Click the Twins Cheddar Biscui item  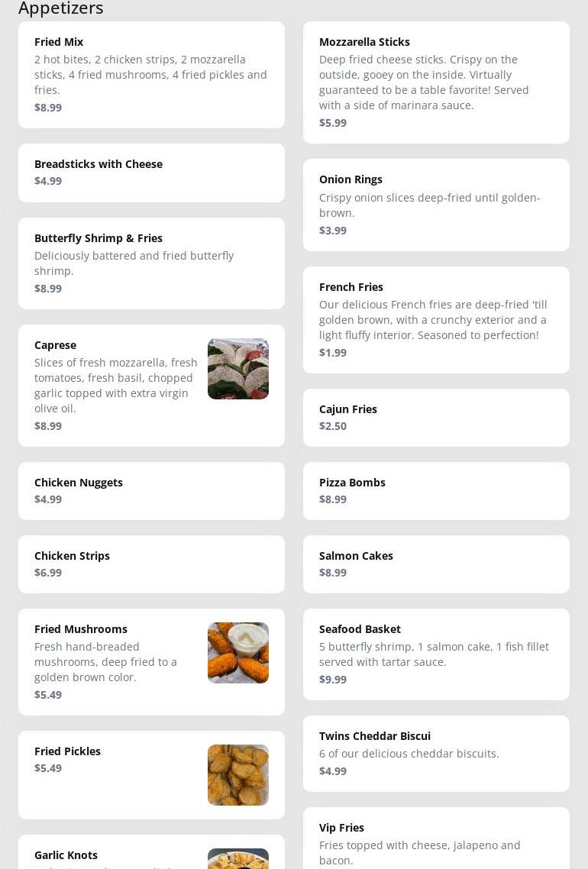tap(436, 753)
